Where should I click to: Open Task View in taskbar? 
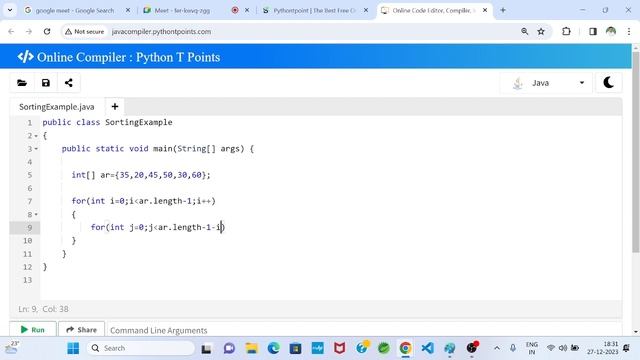pos(206,349)
